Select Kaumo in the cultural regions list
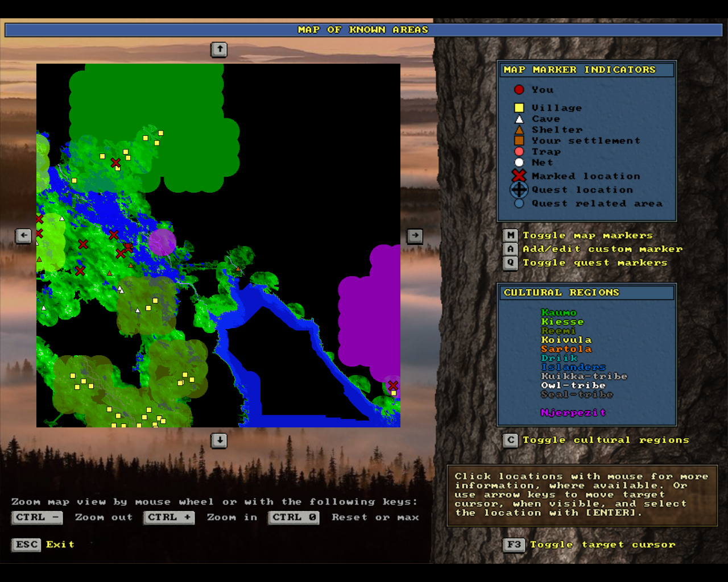The image size is (728, 582). pos(559,313)
